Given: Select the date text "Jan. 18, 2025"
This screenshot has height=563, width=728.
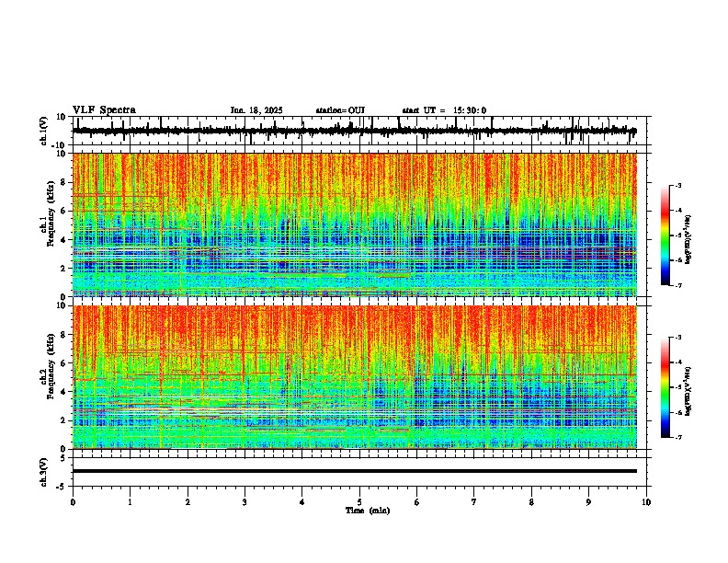Looking at the screenshot, I should (x=256, y=110).
